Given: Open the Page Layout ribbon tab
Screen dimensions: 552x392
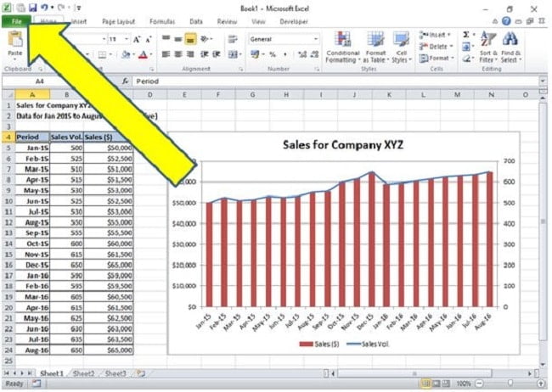Looking at the screenshot, I should [x=118, y=21].
